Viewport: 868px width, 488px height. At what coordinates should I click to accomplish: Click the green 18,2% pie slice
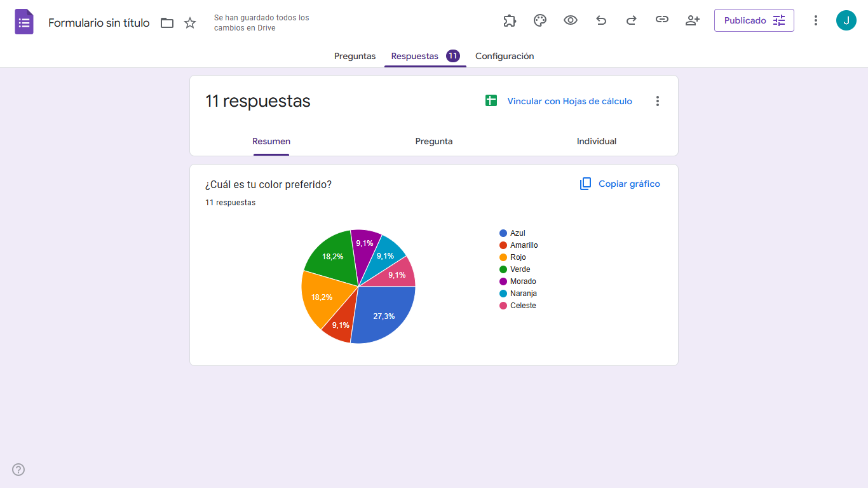click(x=332, y=257)
